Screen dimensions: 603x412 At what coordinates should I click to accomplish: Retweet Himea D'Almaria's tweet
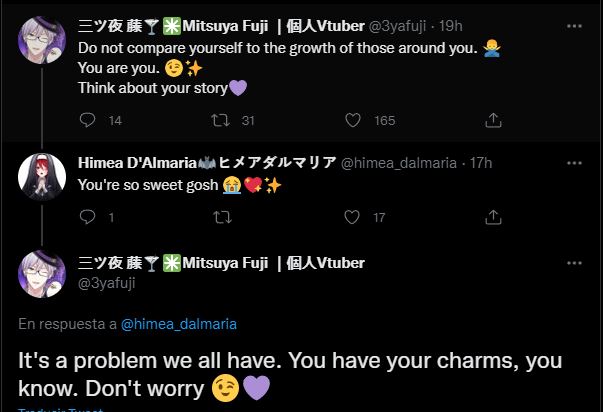click(x=221, y=217)
